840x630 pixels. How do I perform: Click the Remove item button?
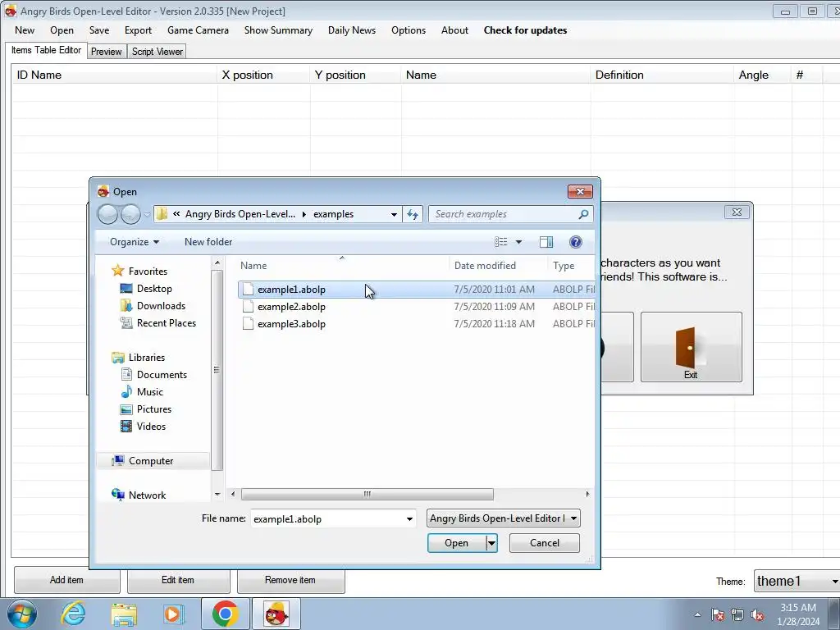coord(290,580)
